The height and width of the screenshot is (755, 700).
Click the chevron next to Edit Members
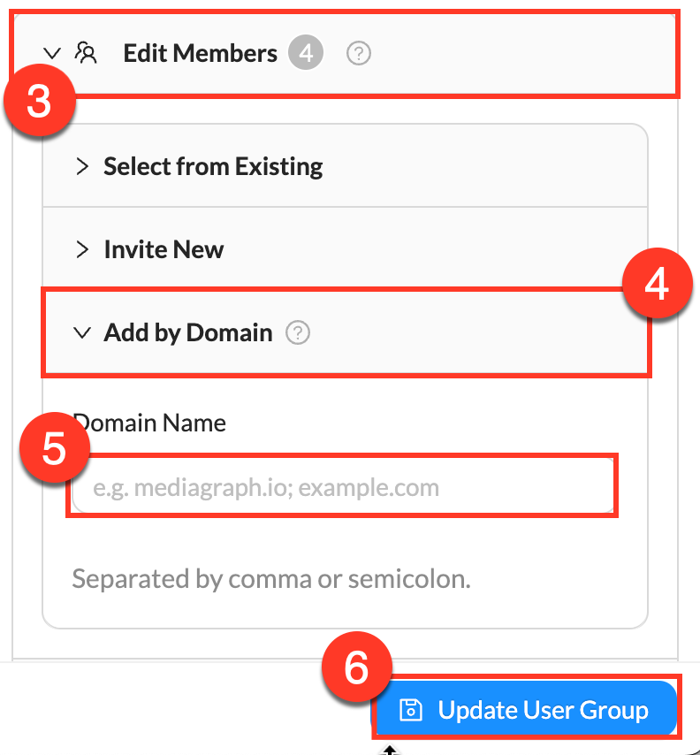click(52, 52)
